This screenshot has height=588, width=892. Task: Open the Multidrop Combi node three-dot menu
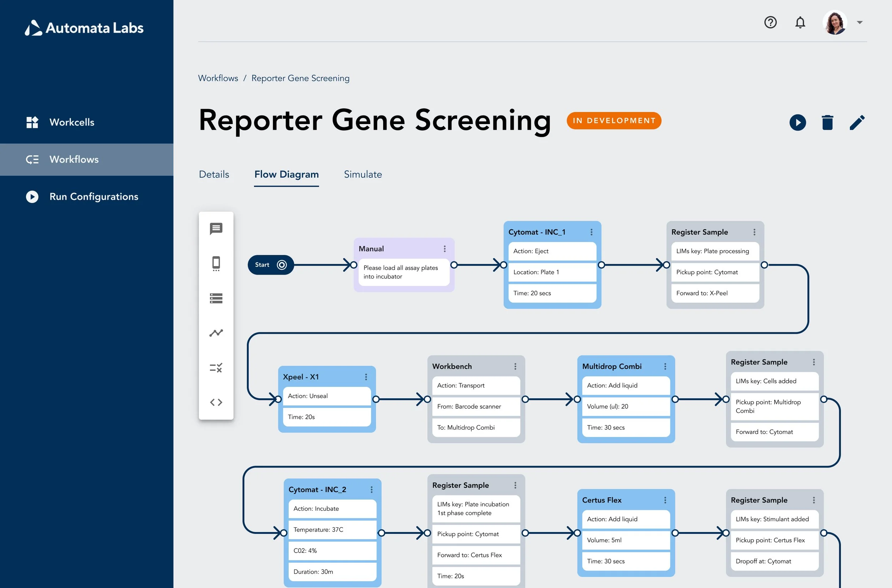[665, 366]
